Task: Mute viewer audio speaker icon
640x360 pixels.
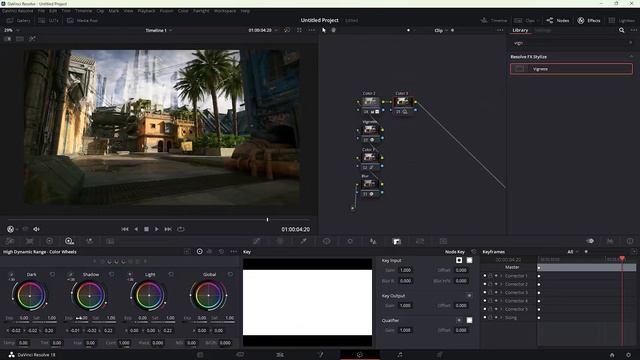Action: 36,229
